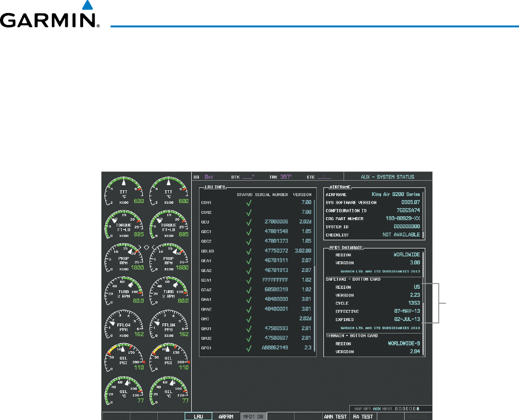Click the SafeTaxi effective date 07-MAY-13
This screenshot has width=519, height=420.
[x=407, y=311]
